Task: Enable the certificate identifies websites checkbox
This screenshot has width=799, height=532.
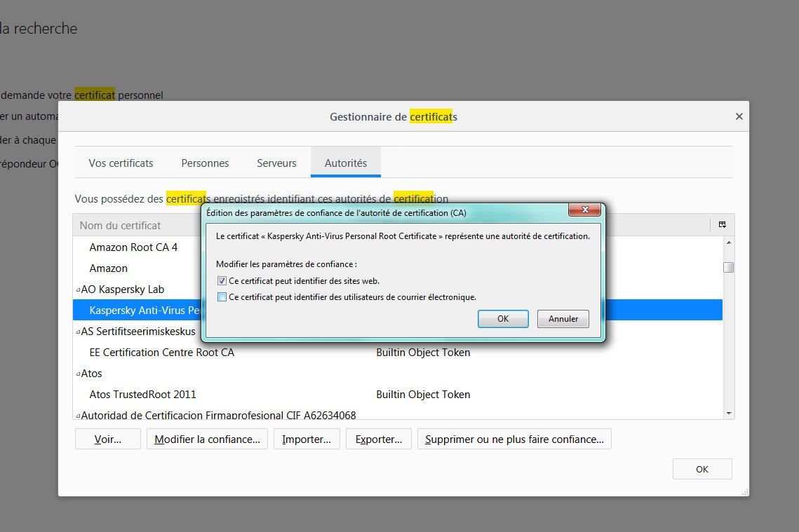Action: click(222, 281)
